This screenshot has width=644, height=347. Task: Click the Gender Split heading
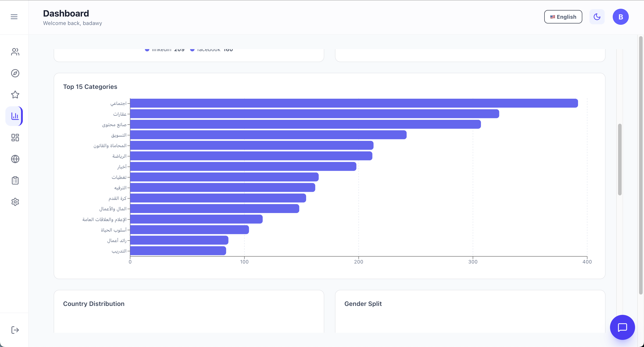click(x=363, y=304)
